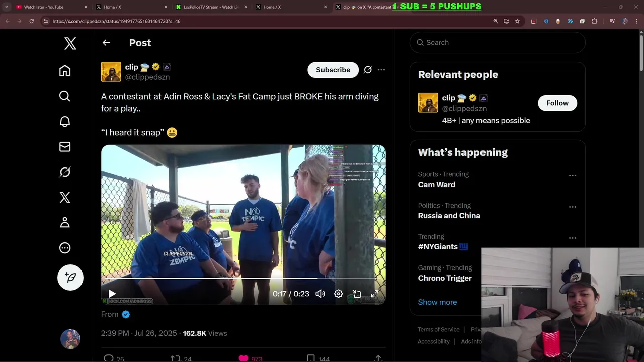Viewport: 644px width, 362px height.
Task: Click browser back arrow
Action: click(x=7, y=21)
